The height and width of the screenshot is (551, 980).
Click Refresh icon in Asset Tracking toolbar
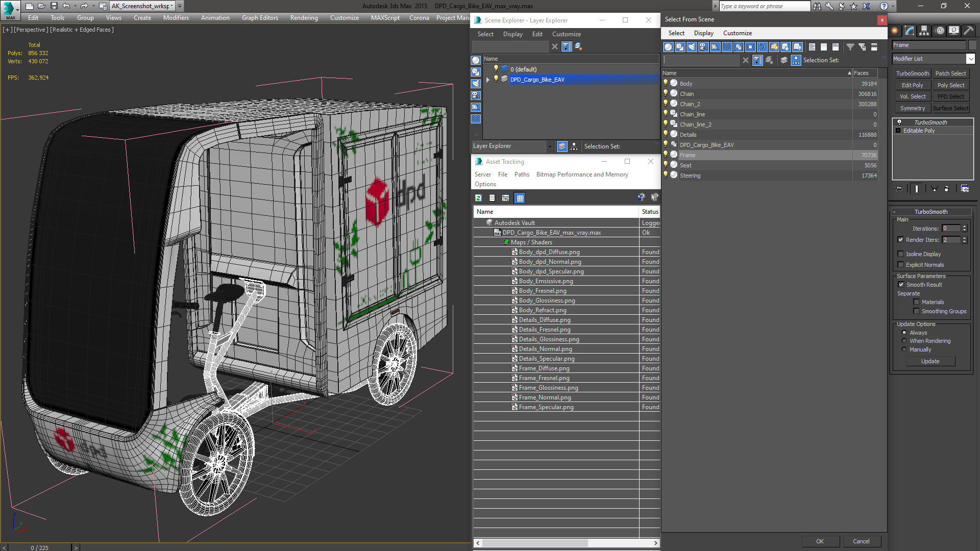pyautogui.click(x=478, y=198)
